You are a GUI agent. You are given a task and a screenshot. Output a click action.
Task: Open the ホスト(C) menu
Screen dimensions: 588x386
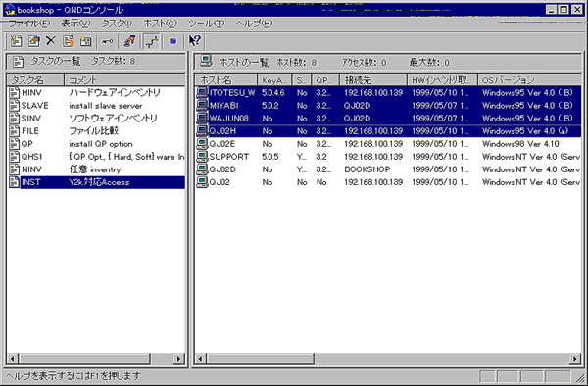[x=160, y=24]
